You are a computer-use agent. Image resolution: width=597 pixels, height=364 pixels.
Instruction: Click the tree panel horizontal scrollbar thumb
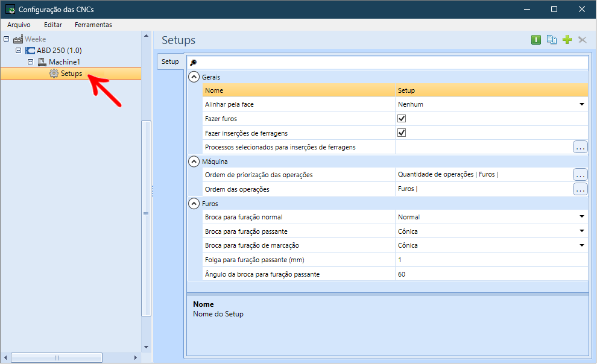click(x=57, y=357)
